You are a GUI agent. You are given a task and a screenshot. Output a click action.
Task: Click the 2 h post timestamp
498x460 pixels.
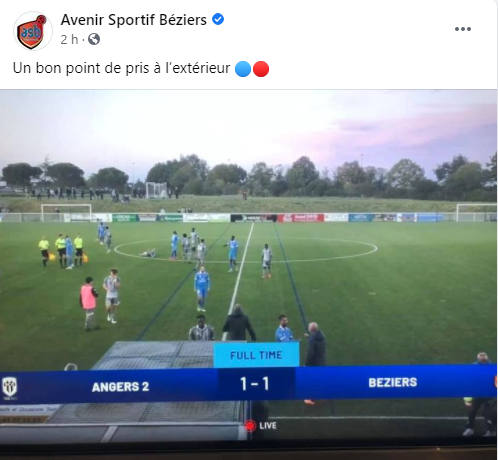coord(69,39)
